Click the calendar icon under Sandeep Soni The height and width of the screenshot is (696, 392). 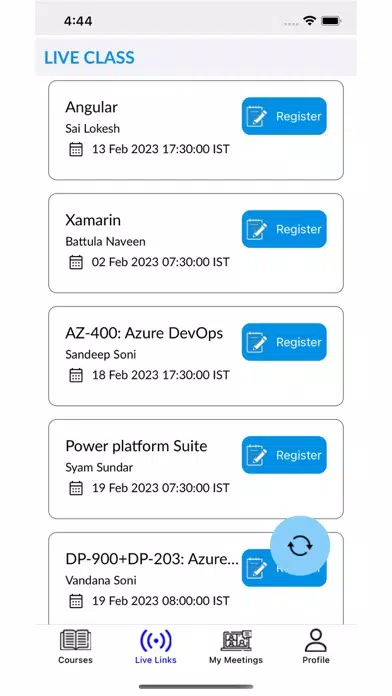pos(76,375)
